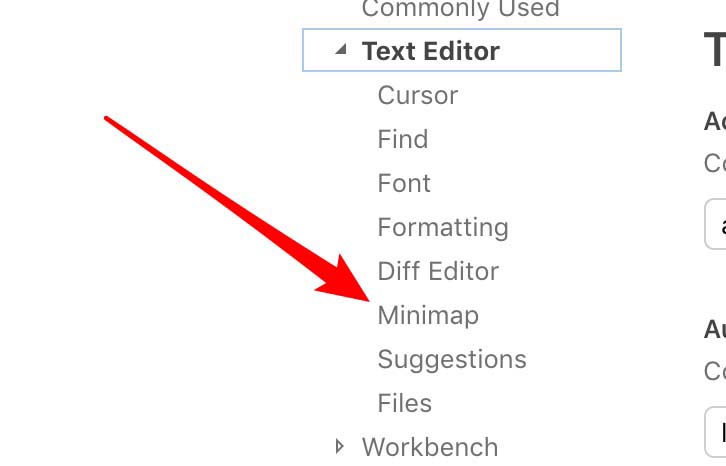Screen dimensions: 726x466
Task: Open the Files settings entry
Action: tap(404, 404)
